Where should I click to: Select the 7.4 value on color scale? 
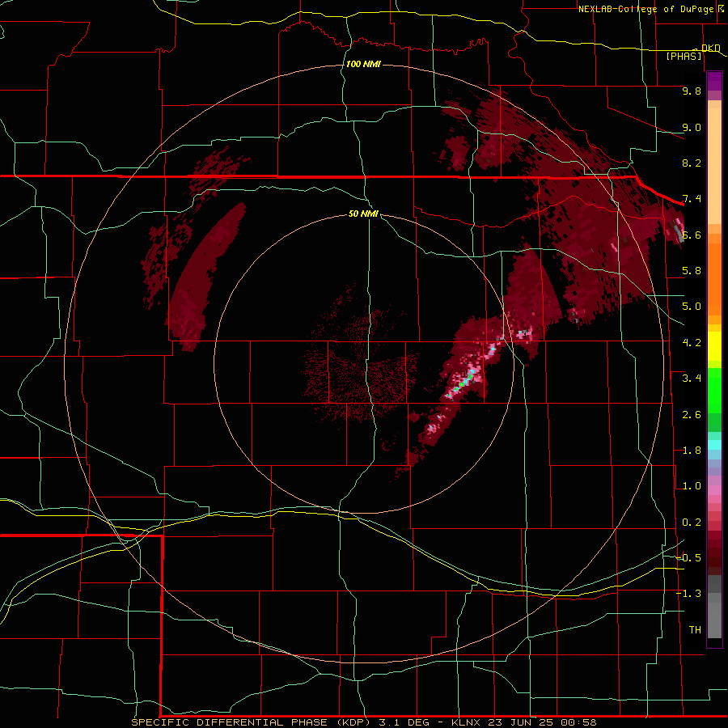[x=692, y=199]
